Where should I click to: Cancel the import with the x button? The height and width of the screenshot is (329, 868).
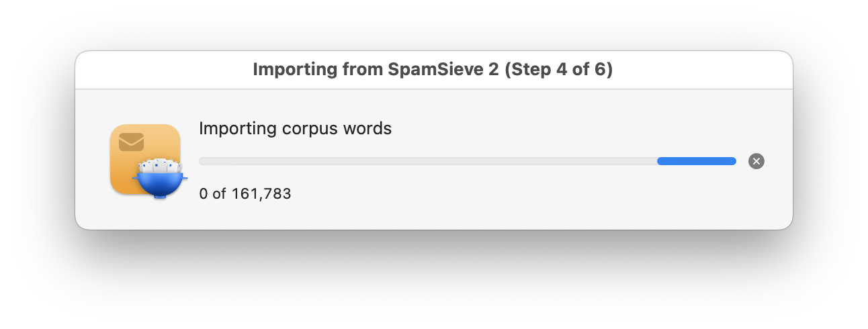coord(756,161)
